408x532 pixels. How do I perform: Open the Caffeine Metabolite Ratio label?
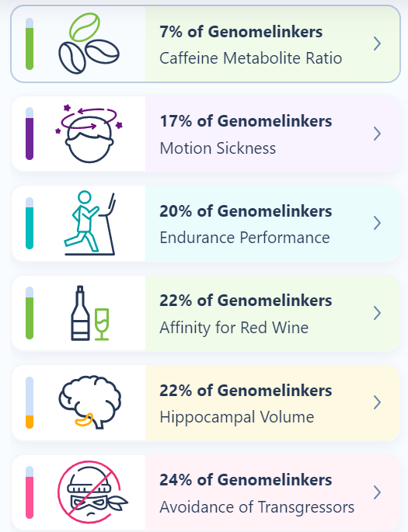pyautogui.click(x=250, y=58)
